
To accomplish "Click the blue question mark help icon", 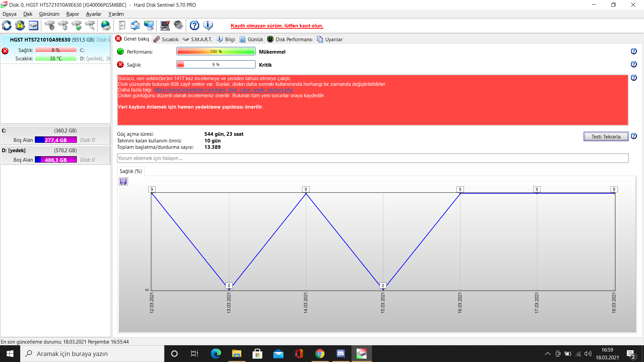I will point(194,25).
